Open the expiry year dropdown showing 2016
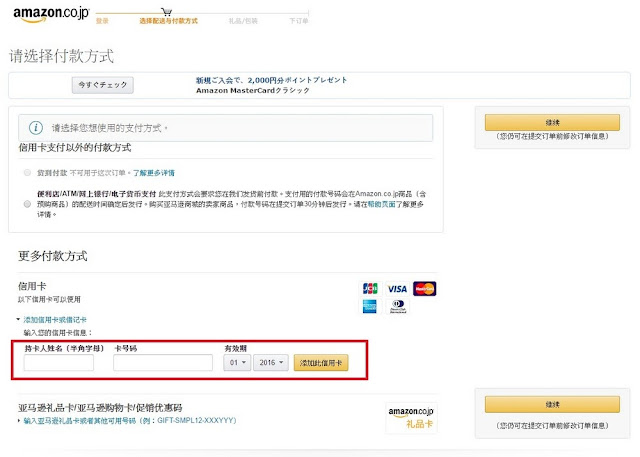 click(x=271, y=362)
